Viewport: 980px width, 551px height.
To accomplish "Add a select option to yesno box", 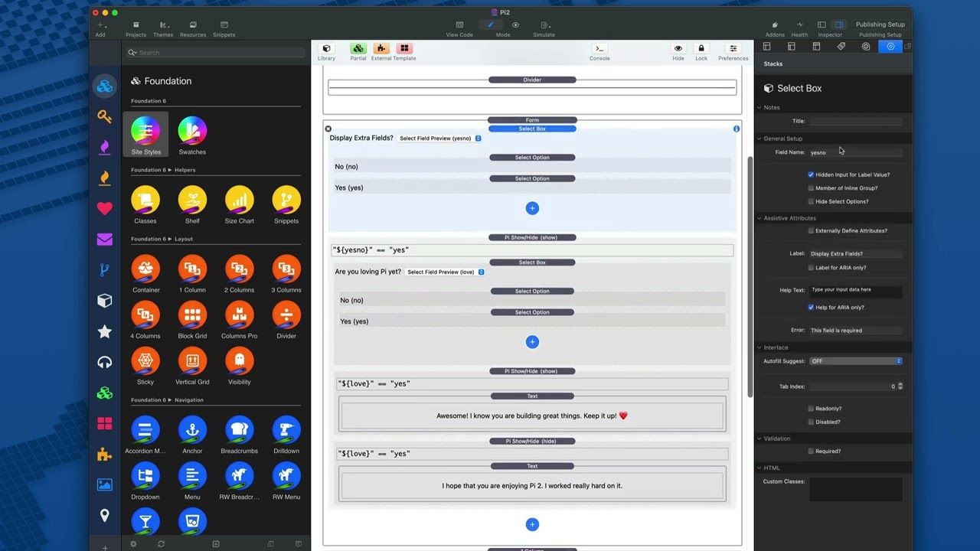I will [532, 208].
